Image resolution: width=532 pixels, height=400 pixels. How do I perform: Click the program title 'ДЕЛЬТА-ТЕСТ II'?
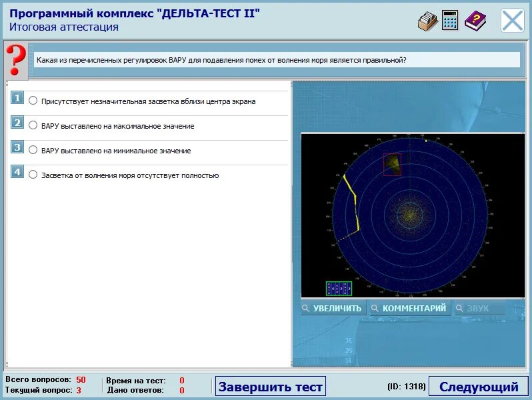point(135,13)
